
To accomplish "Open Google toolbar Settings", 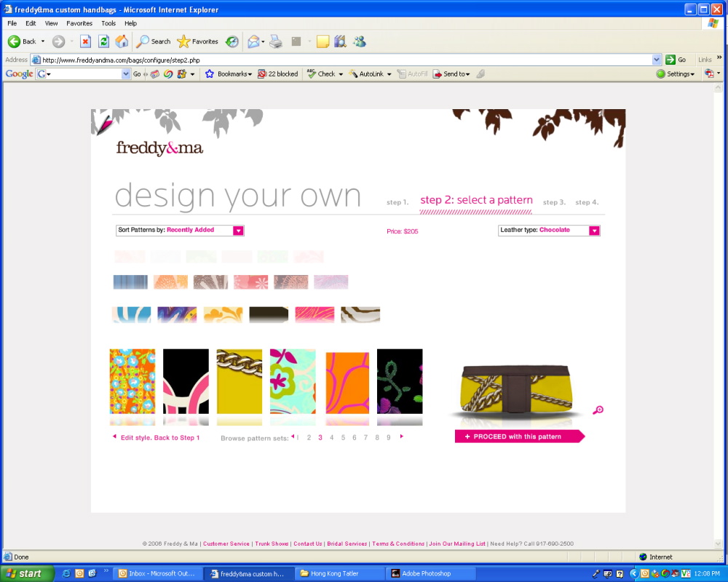I will coord(676,73).
